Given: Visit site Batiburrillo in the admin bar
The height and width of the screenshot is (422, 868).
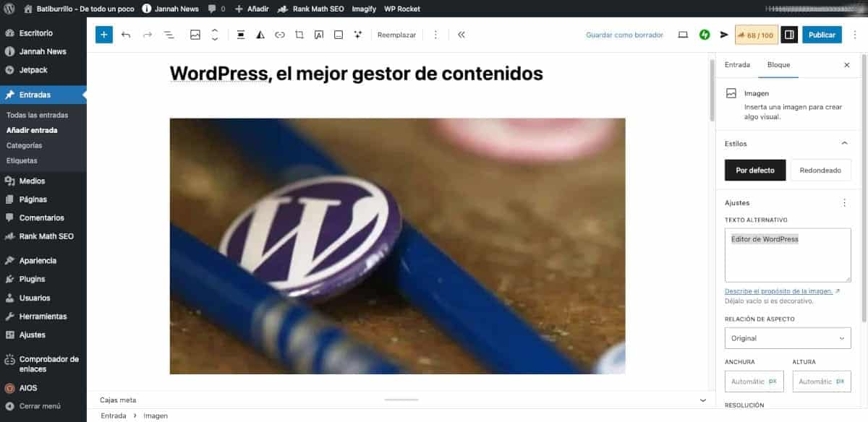Looking at the screenshot, I should click(79, 9).
